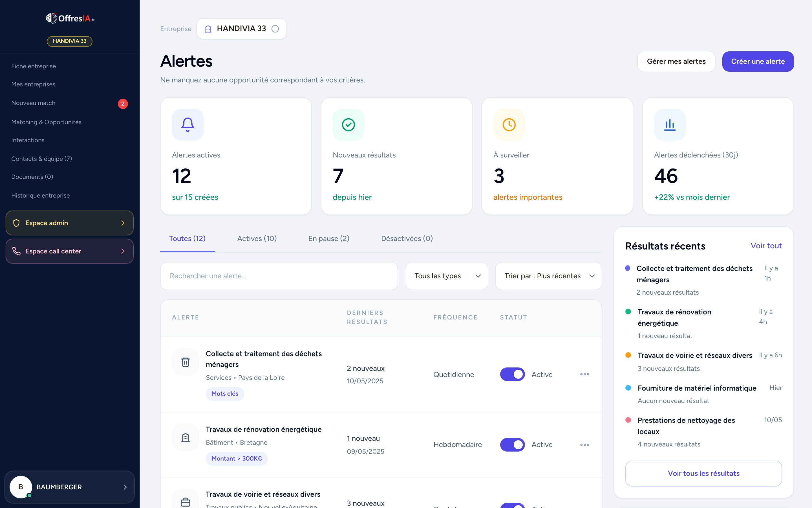This screenshot has height=508, width=812.
Task: Click the STATUT column header
Action: pos(513,317)
